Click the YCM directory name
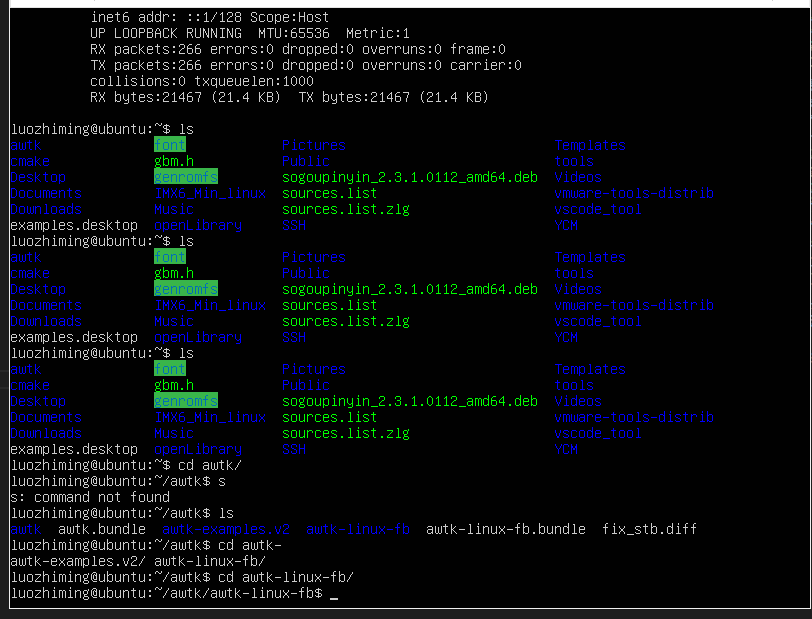Image resolution: width=812 pixels, height=619 pixels. [x=565, y=225]
